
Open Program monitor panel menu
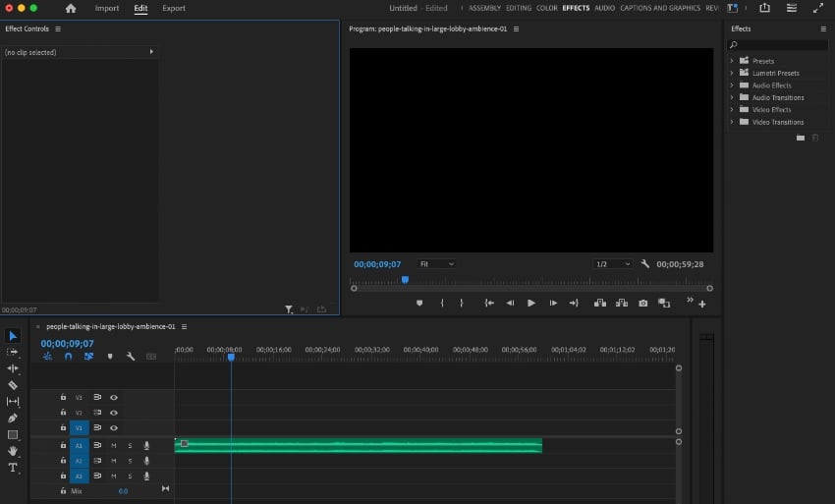click(516, 28)
